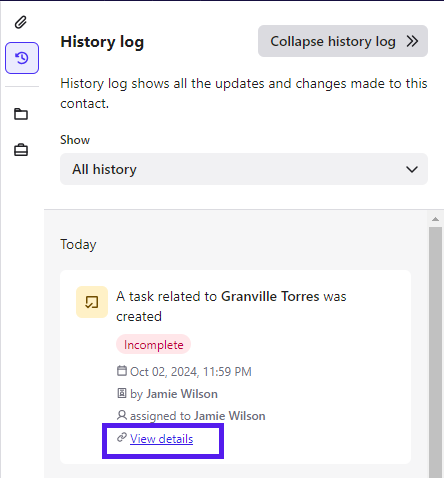Click 'assigned to Jamie Wilson' text
Screen dimensions: 444x478
click(198, 416)
